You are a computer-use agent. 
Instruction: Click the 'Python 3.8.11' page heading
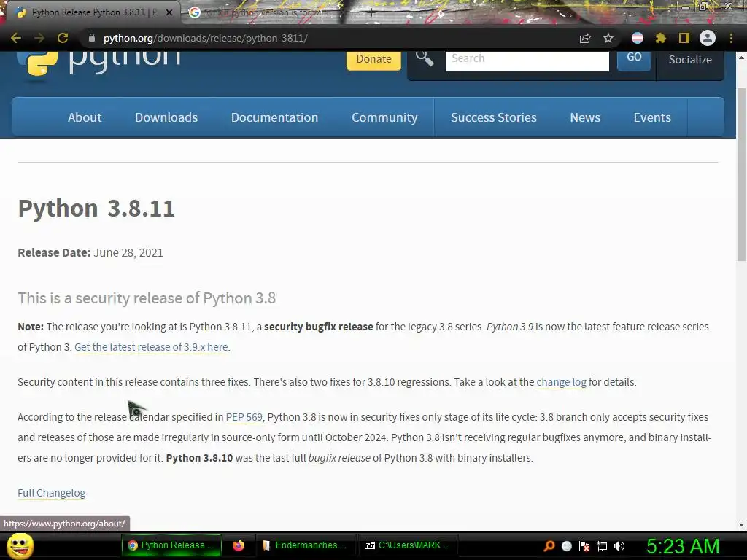(x=96, y=208)
